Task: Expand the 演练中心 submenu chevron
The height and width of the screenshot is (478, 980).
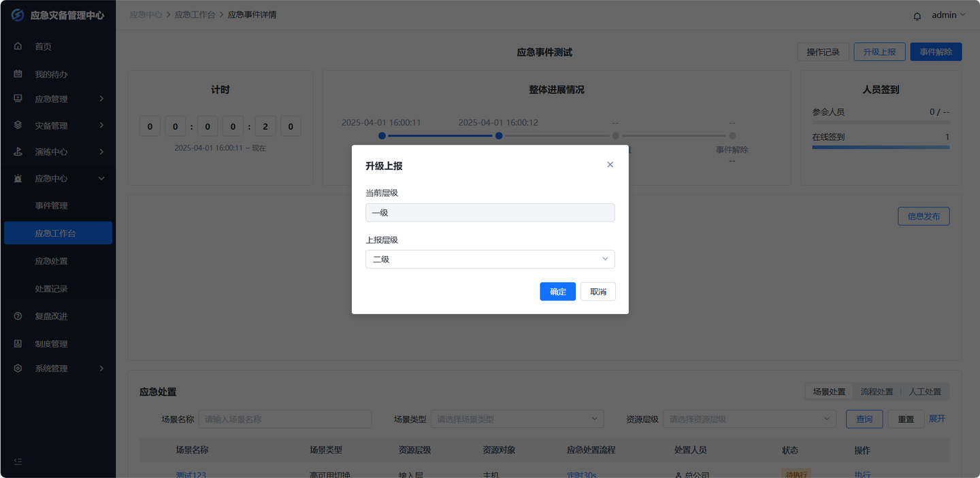Action: tap(101, 152)
